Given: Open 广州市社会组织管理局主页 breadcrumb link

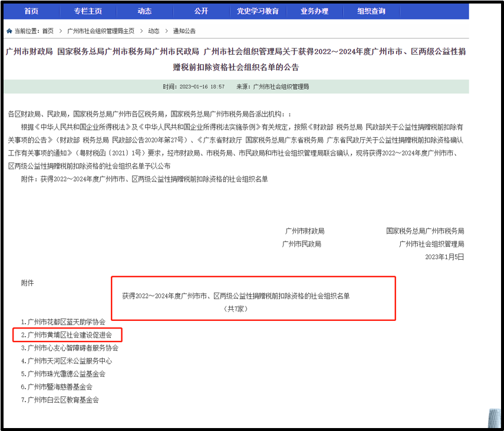Looking at the screenshot, I should (101, 31).
